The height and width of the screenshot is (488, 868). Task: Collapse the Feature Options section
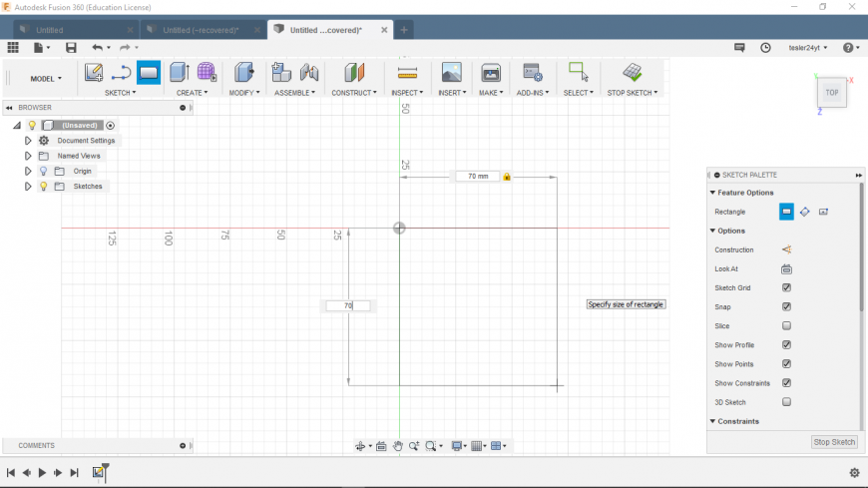[712, 193]
